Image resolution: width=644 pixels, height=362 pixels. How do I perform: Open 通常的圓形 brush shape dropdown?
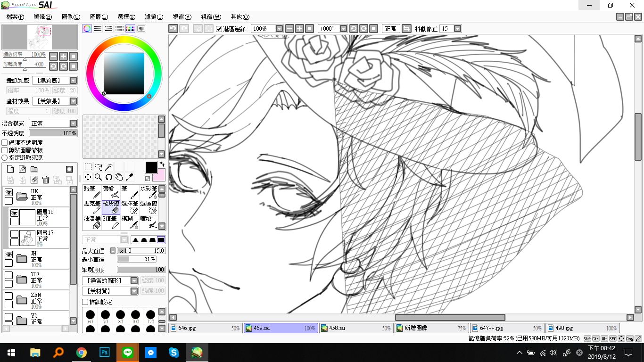tap(134, 280)
